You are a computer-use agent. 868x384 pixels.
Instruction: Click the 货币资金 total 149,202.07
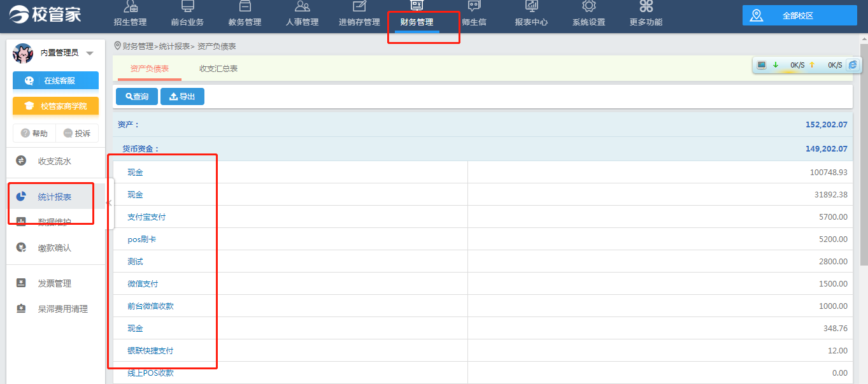point(826,149)
